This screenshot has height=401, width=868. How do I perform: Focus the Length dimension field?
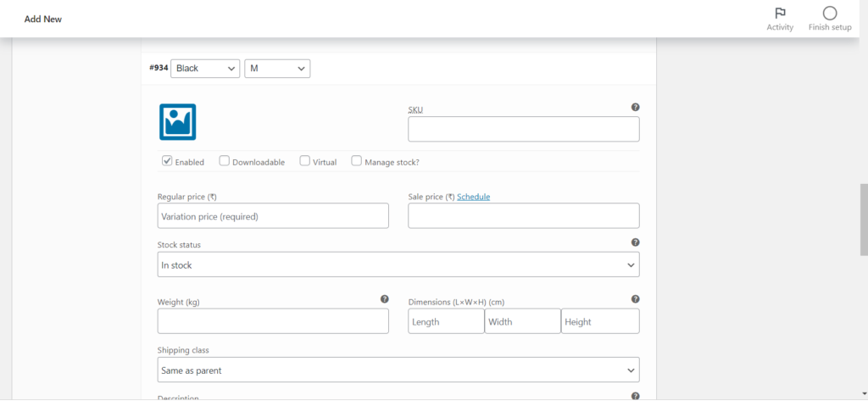pyautogui.click(x=446, y=321)
